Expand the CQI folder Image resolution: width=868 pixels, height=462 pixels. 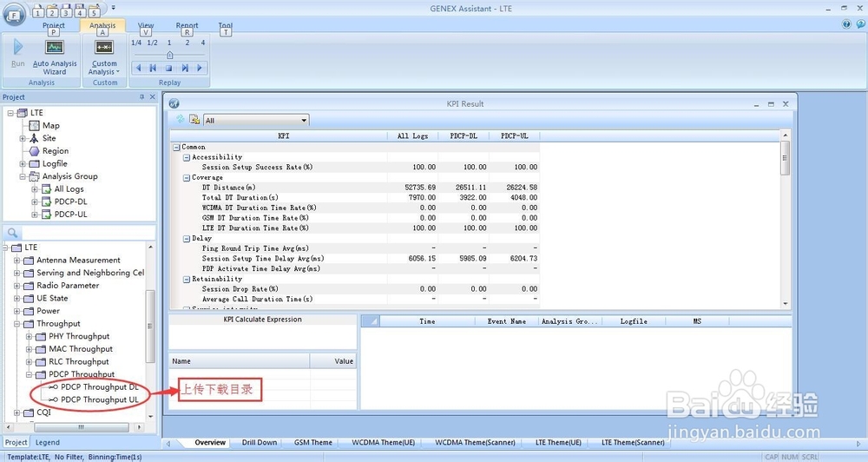16,412
